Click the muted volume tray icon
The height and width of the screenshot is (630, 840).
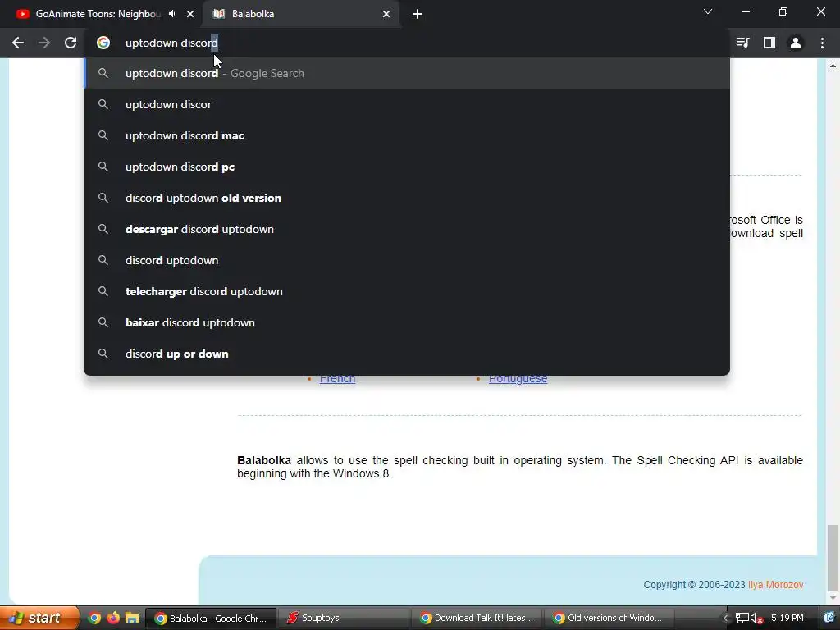[756, 619]
